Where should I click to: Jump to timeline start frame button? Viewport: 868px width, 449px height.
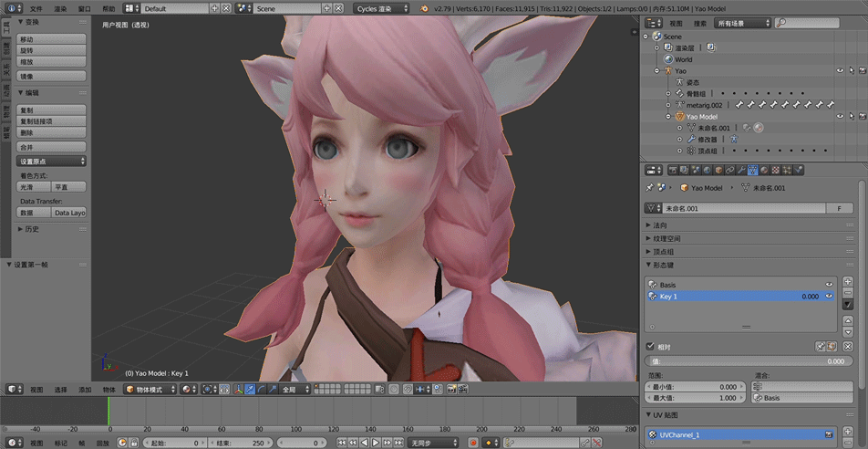click(x=342, y=443)
